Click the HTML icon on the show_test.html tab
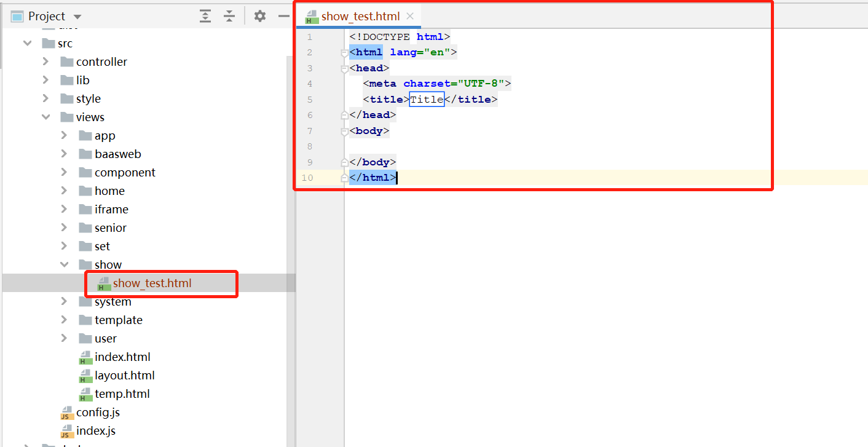 [311, 17]
